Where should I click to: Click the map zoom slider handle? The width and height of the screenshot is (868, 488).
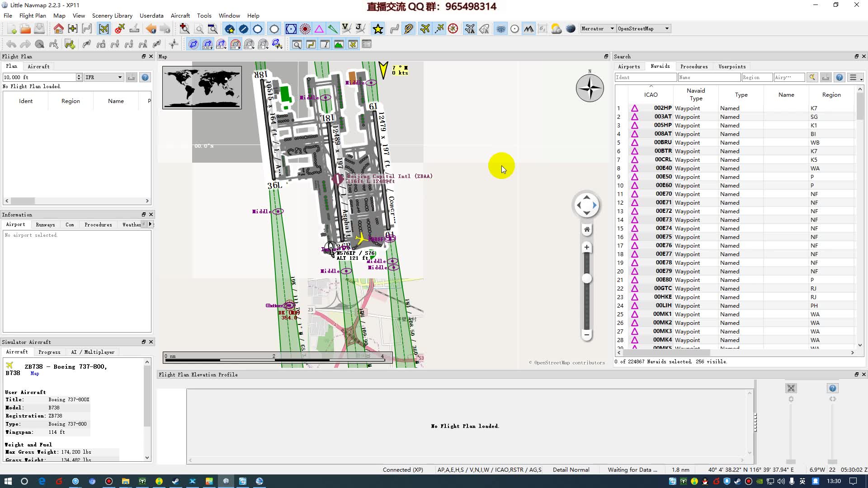pyautogui.click(x=586, y=279)
